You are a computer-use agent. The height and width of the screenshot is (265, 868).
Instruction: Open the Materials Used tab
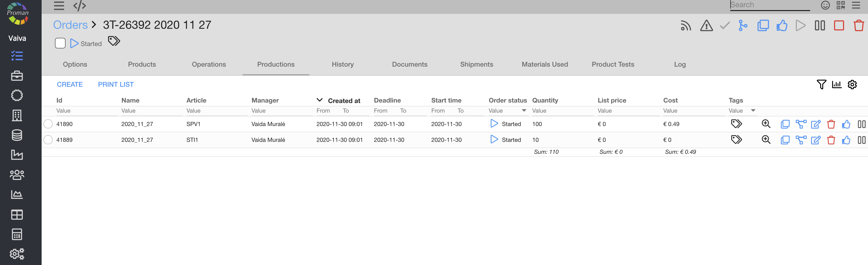[544, 64]
